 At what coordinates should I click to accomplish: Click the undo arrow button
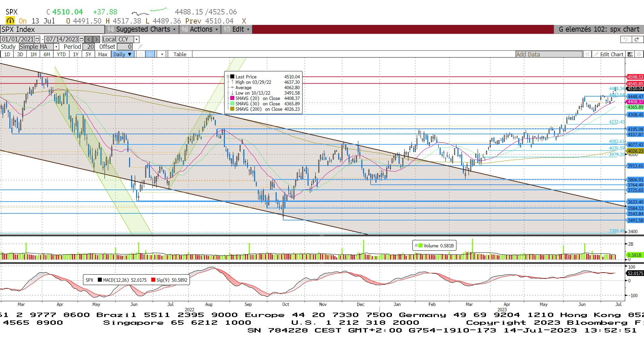(626, 39)
